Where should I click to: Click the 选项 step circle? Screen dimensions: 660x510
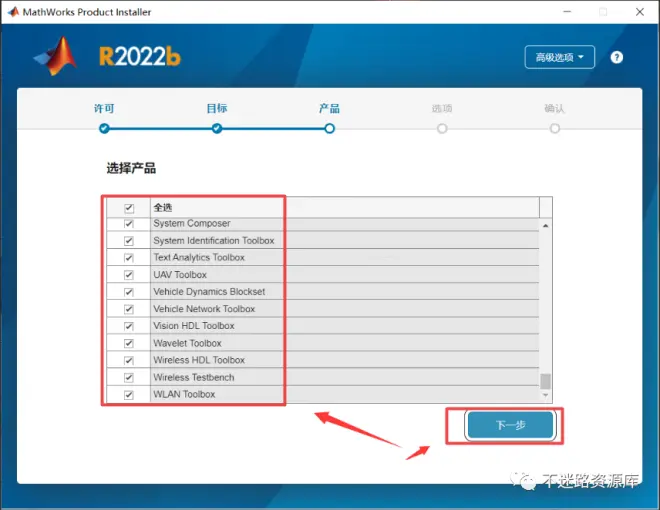pos(442,128)
